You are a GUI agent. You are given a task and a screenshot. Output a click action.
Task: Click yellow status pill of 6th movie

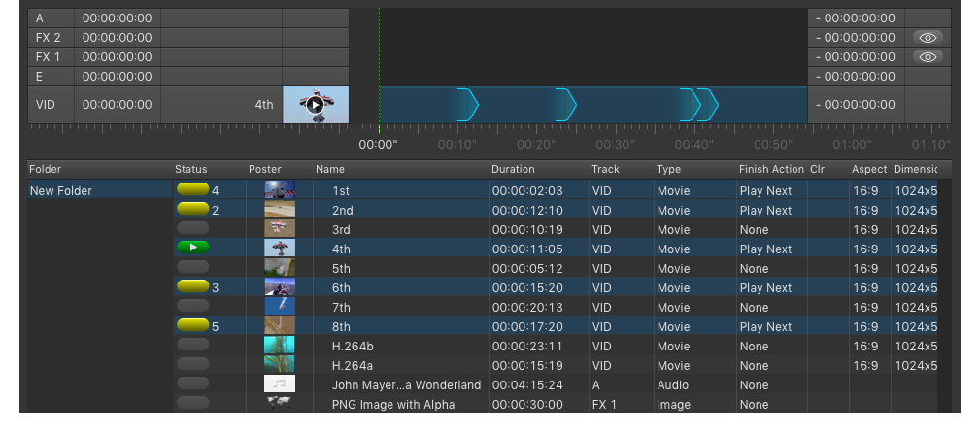[x=193, y=286]
